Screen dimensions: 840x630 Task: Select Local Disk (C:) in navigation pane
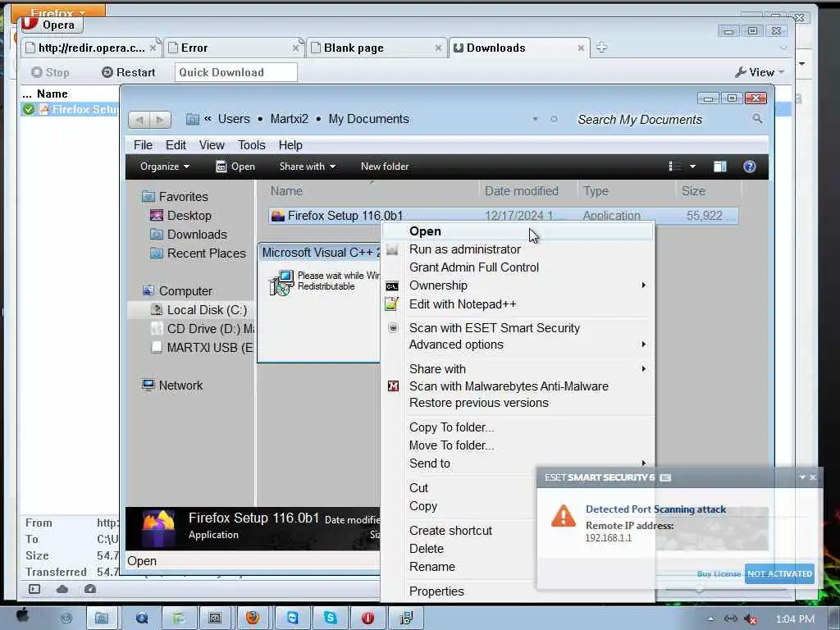tap(199, 310)
